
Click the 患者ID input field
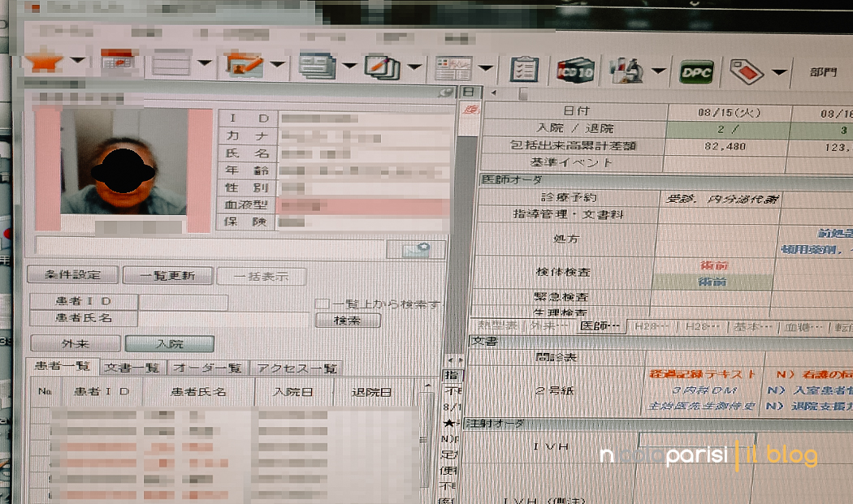pyautogui.click(x=183, y=303)
